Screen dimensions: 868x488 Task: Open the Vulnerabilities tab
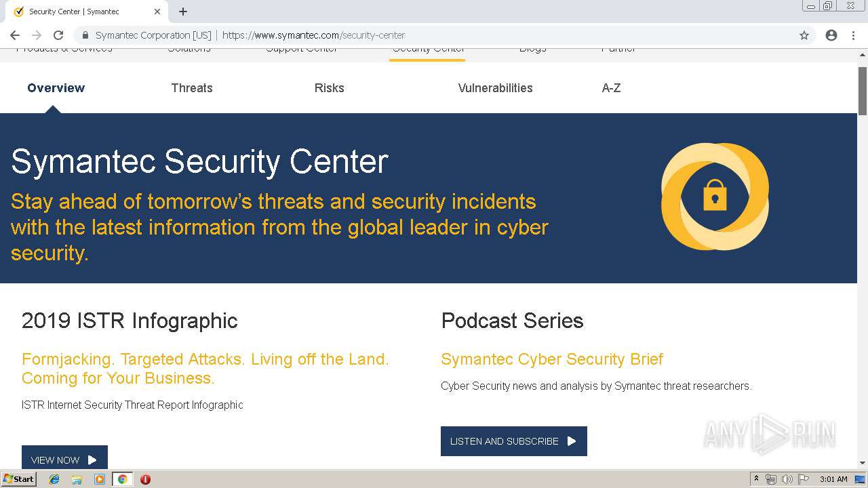tap(495, 88)
